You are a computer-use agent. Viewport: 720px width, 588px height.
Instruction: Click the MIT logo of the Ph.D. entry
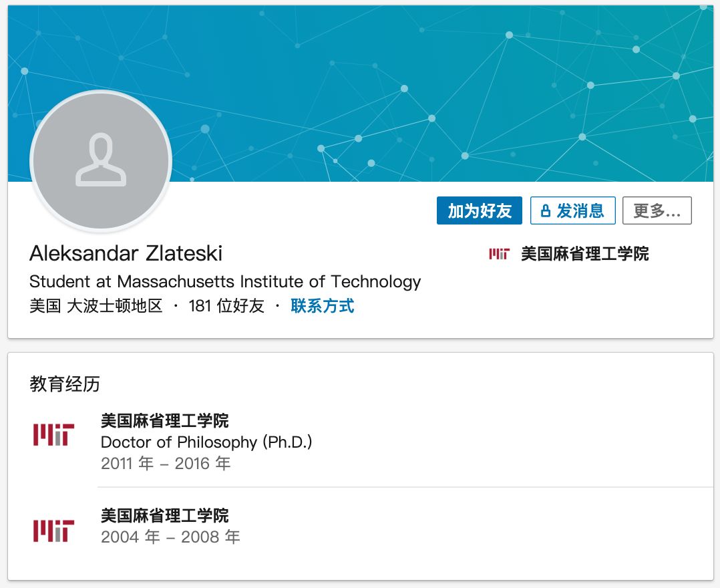click(x=53, y=435)
